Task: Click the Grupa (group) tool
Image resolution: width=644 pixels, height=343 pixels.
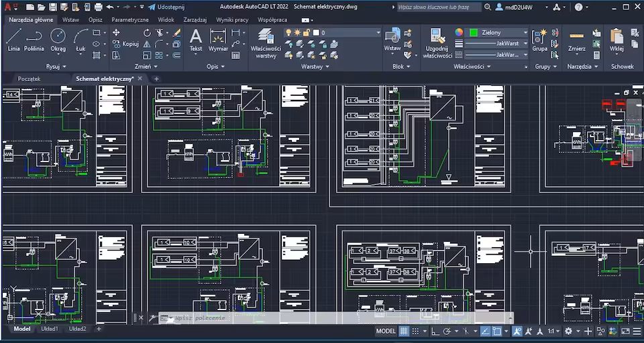Action: click(539, 40)
